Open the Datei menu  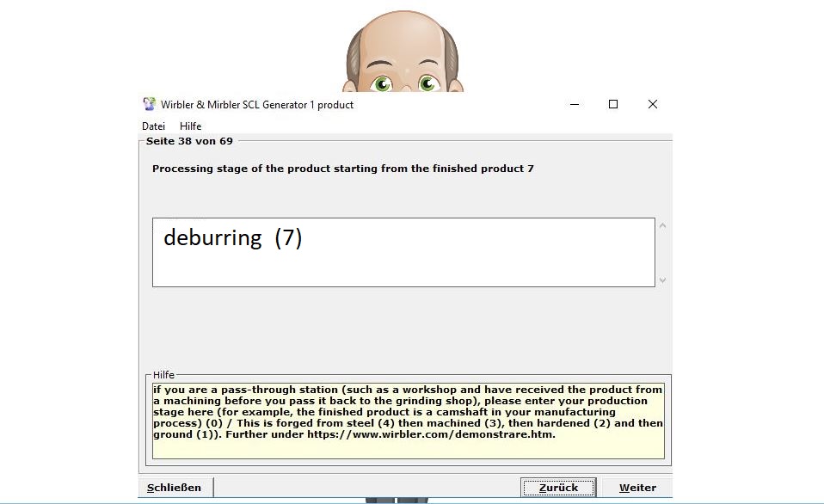[153, 126]
